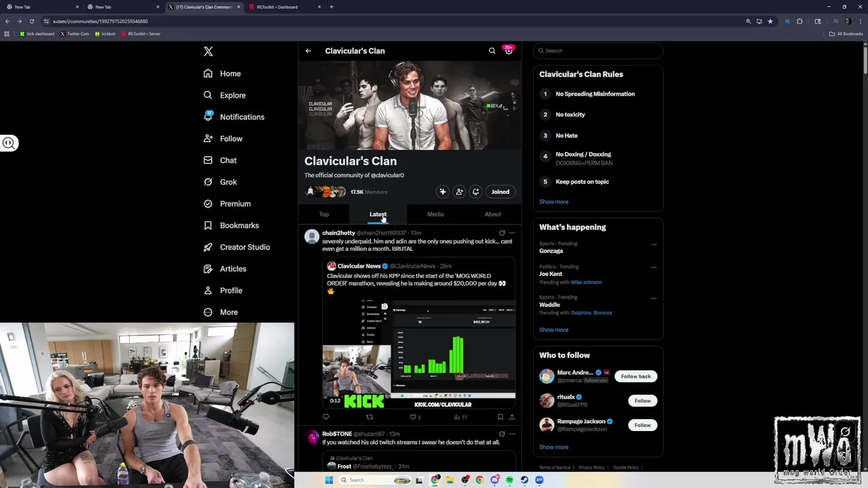Open more options for Gonzaga trend
The image size is (868, 488).
click(x=654, y=244)
